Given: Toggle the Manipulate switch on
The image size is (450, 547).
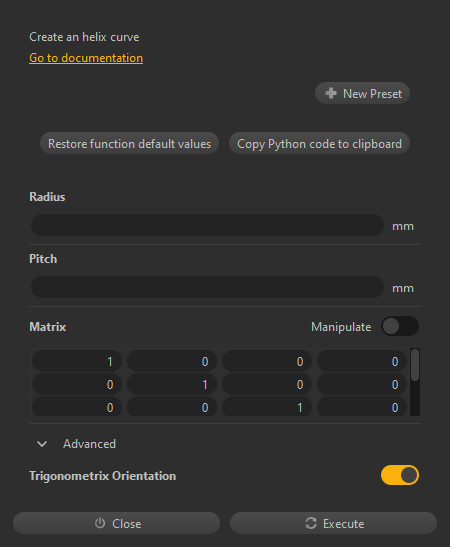Looking at the screenshot, I should click(400, 327).
